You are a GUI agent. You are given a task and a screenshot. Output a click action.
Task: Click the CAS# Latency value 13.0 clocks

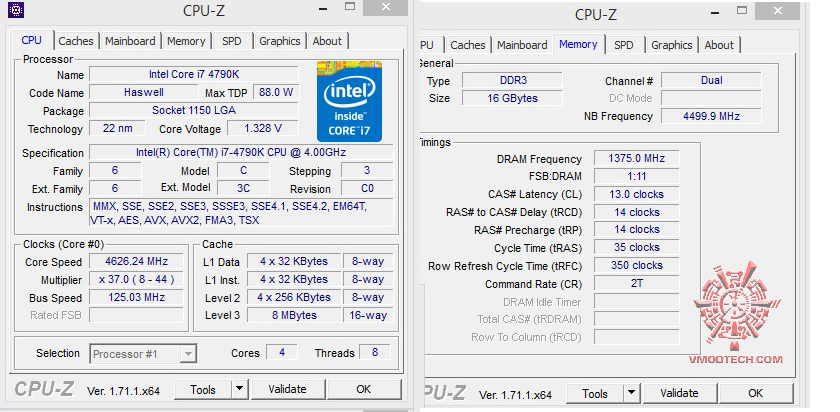click(x=636, y=194)
